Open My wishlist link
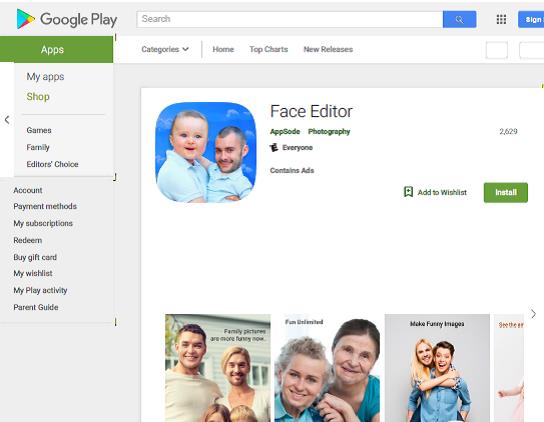 (x=33, y=273)
